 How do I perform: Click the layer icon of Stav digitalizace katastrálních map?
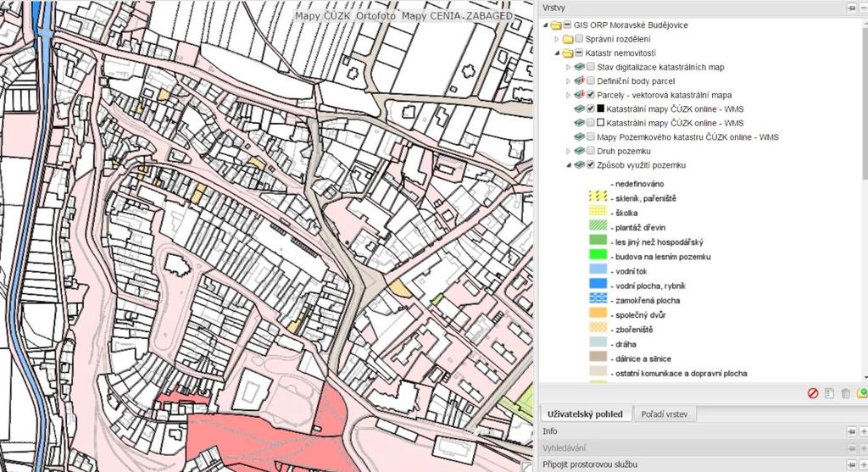click(580, 67)
